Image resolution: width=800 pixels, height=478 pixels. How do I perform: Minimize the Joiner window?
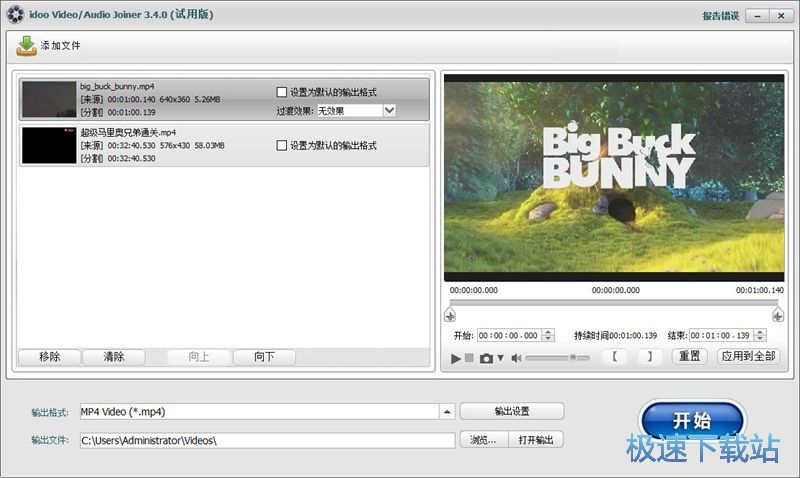click(758, 16)
